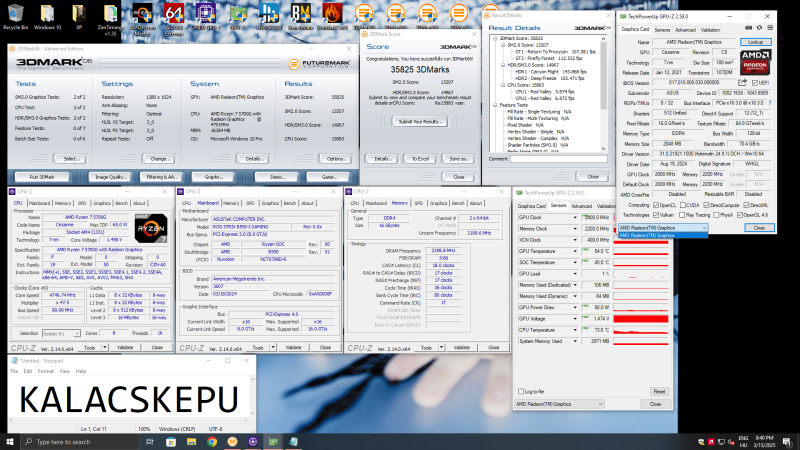Click Result Details vertical scrollbar
Image resolution: width=800 pixels, height=450 pixels.
click(x=604, y=93)
